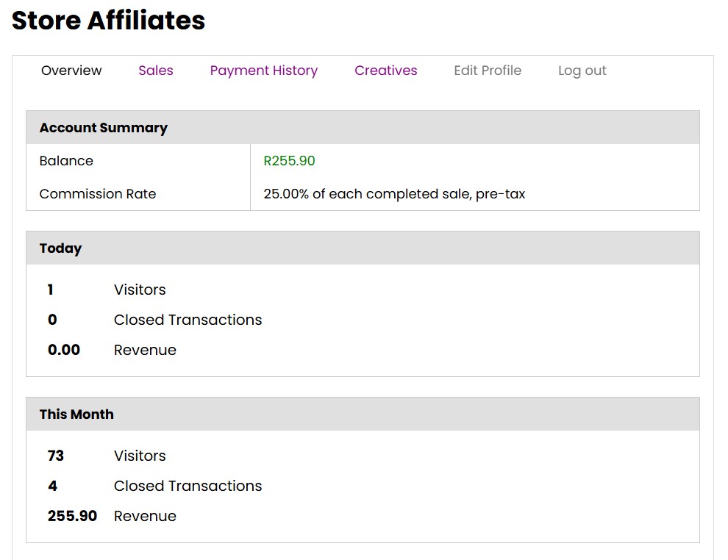Select the bold 255.90 revenue value in This Month
Image resolution: width=728 pixels, height=560 pixels.
72,516
